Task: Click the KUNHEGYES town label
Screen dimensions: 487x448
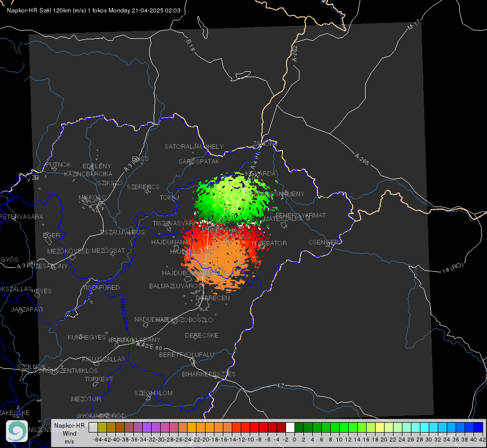Action: (87, 337)
